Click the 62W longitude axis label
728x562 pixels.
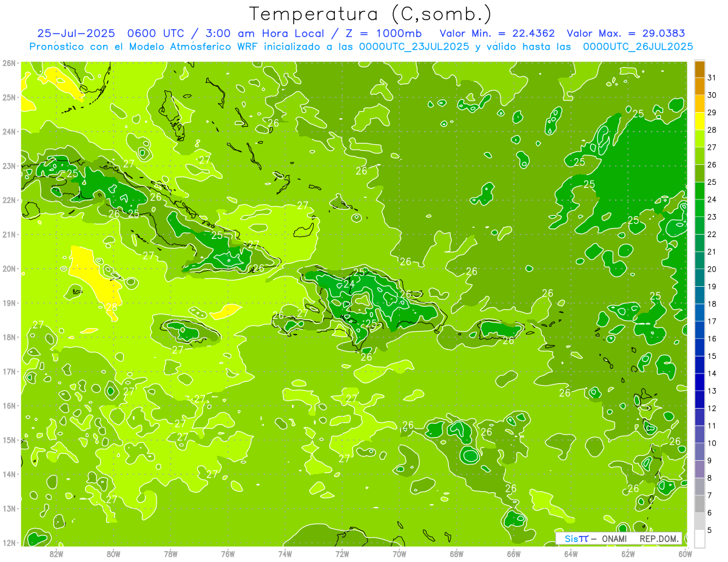(x=629, y=554)
